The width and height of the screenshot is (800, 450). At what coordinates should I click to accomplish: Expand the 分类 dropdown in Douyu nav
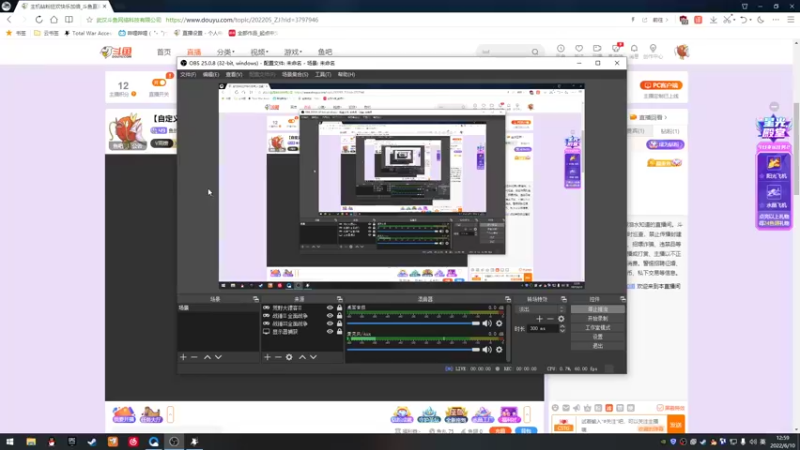pyautogui.click(x=226, y=52)
